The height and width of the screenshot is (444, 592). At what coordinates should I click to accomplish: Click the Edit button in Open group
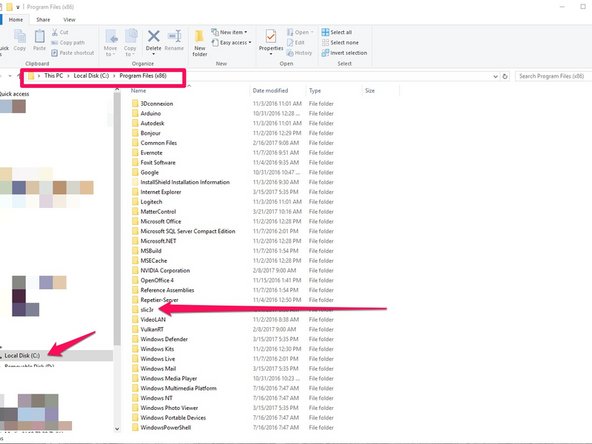point(296,43)
